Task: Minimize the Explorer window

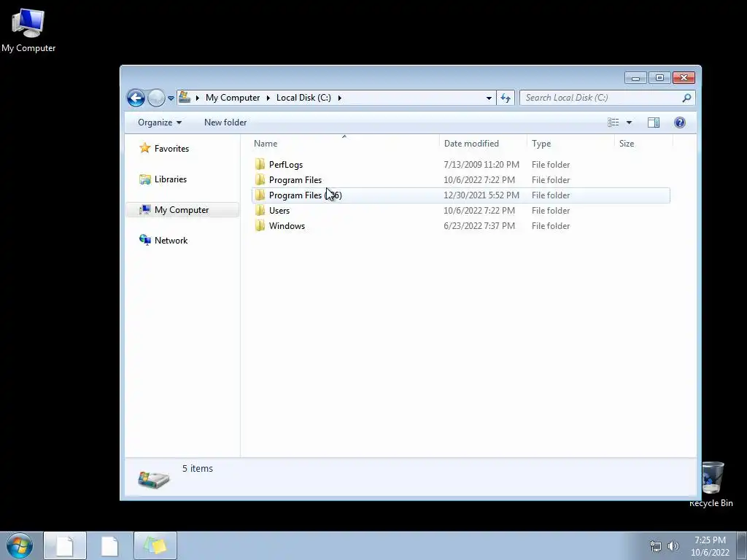Action: (635, 77)
